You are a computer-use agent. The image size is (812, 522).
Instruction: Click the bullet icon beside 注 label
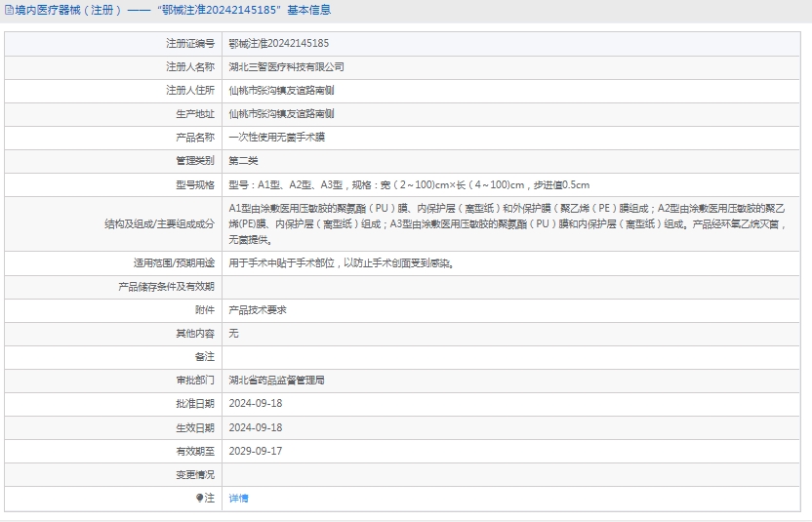200,498
